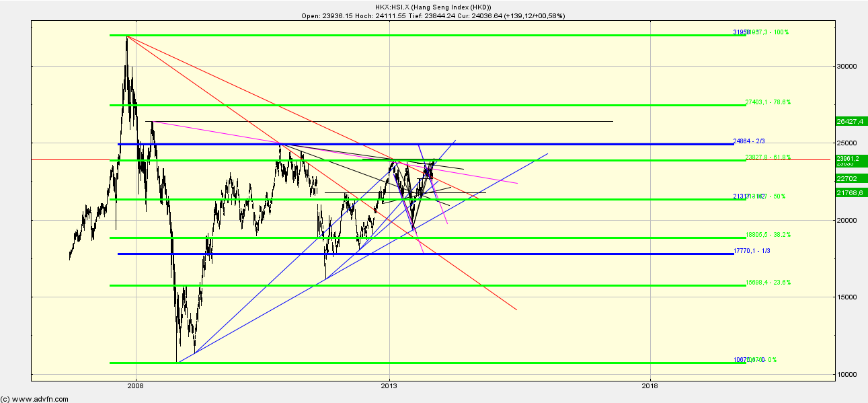Select the green 23961.2 price tag
The width and height of the screenshot is (868, 403).
851,159
